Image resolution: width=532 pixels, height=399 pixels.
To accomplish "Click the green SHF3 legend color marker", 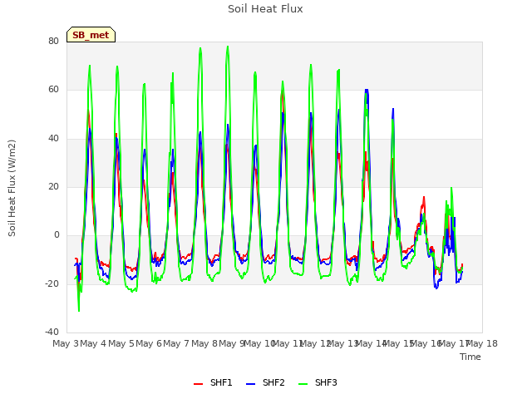I will tap(303, 384).
